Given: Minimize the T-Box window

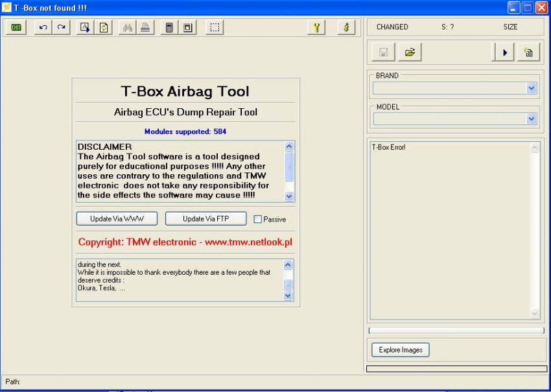Looking at the screenshot, I should (x=513, y=8).
